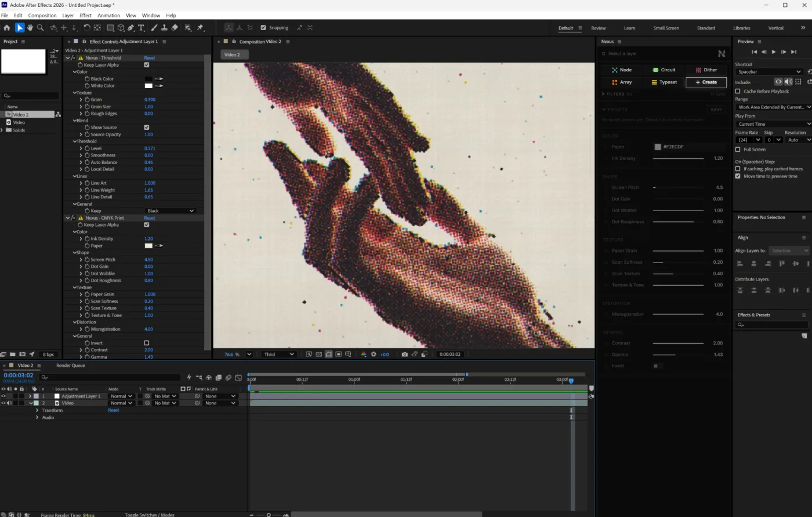The image size is (812, 517).
Task: Select the Rotation tool
Action: coord(86,27)
